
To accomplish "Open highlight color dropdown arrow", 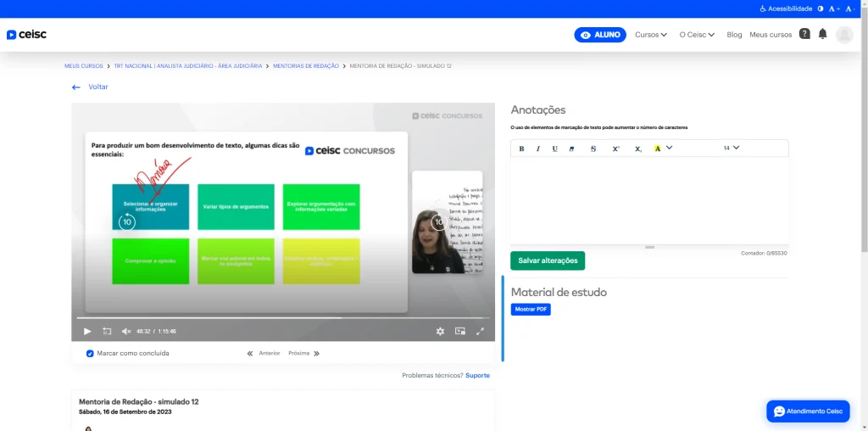I will pyautogui.click(x=670, y=148).
